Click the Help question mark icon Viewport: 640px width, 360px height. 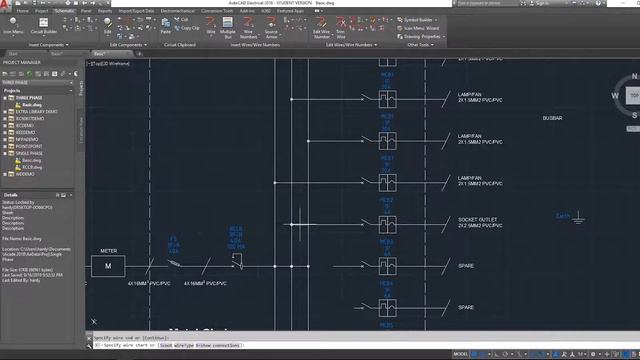[x=598, y=3]
